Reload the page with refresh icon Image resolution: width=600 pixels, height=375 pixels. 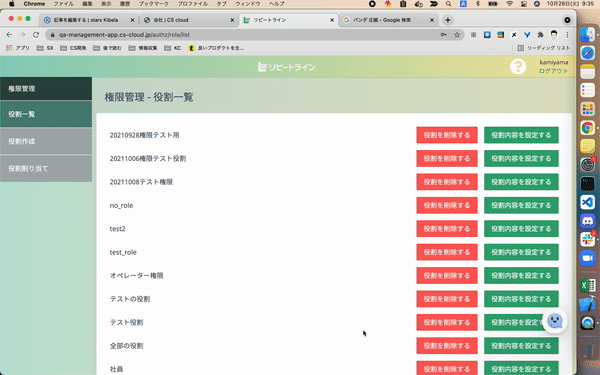click(36, 35)
